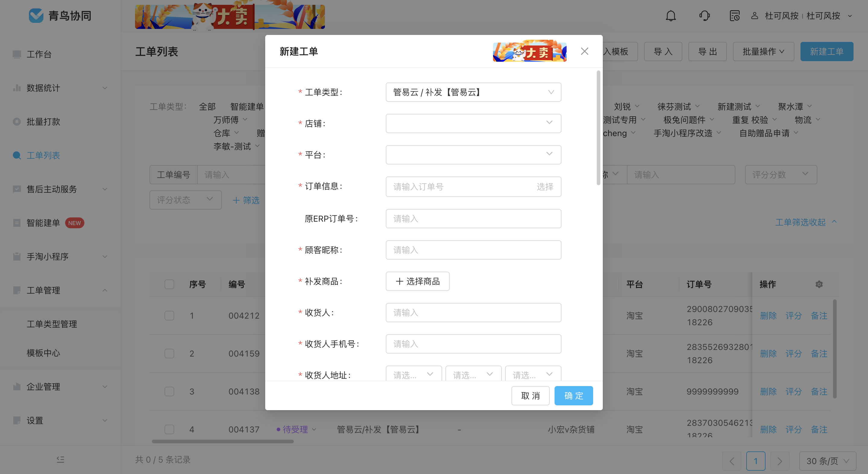
Task: Click the dialog vertical scrollbar
Action: [x=599, y=128]
